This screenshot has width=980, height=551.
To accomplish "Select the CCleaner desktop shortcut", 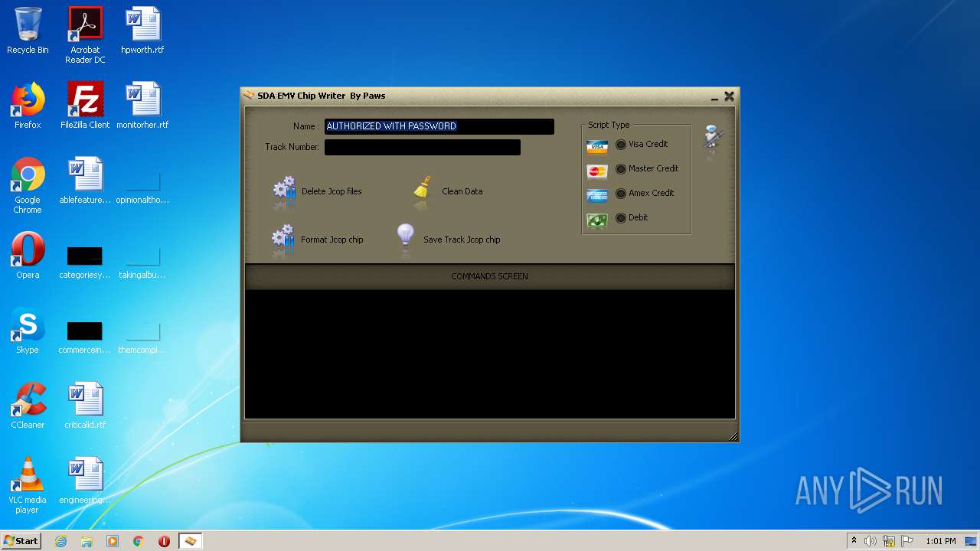I will [x=28, y=406].
